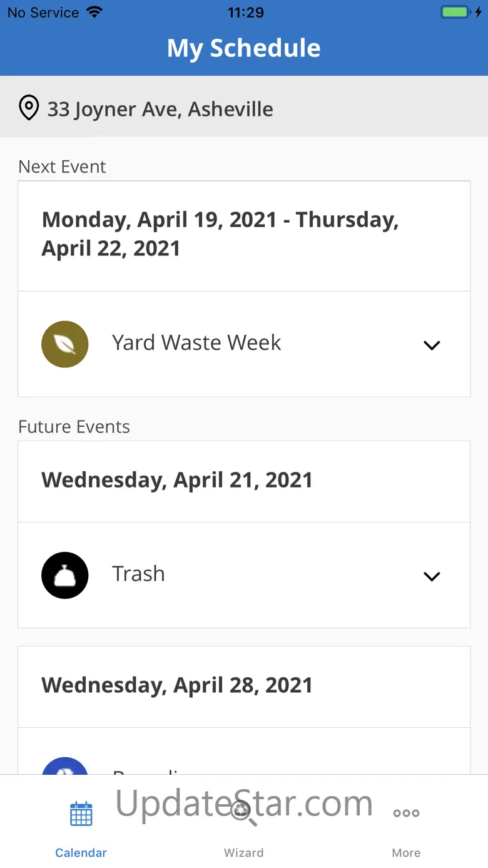488x868 pixels.
Task: Tap the Wizard magnifier icon
Action: pos(243,814)
